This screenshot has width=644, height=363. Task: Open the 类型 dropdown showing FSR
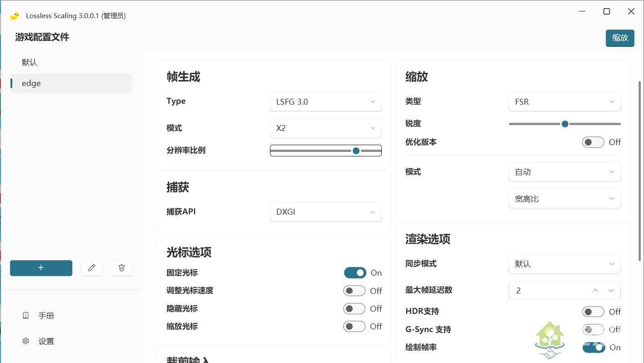565,101
